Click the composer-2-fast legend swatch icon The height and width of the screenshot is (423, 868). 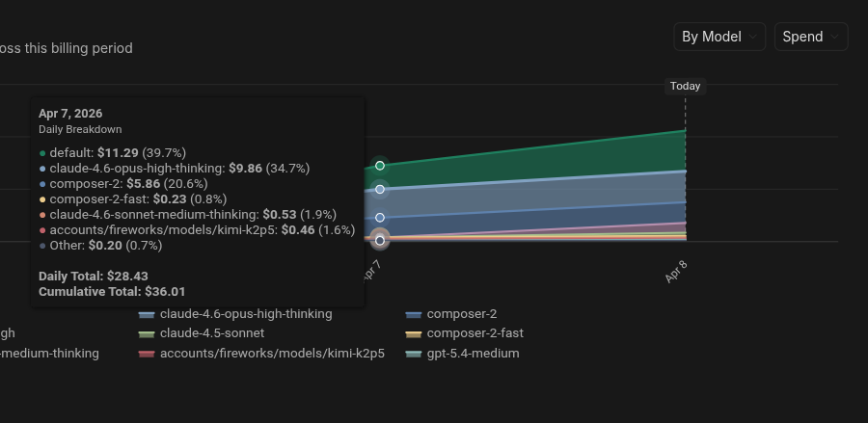coord(414,333)
